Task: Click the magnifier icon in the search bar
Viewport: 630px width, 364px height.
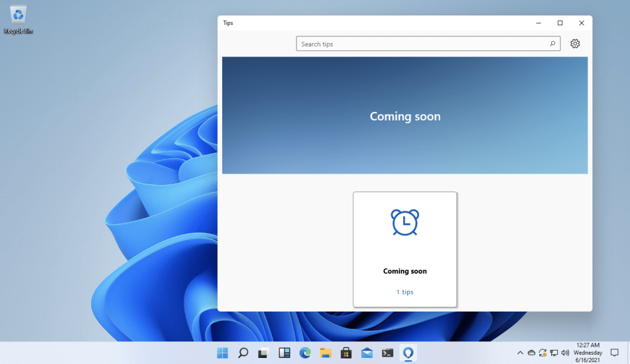Action: click(552, 44)
